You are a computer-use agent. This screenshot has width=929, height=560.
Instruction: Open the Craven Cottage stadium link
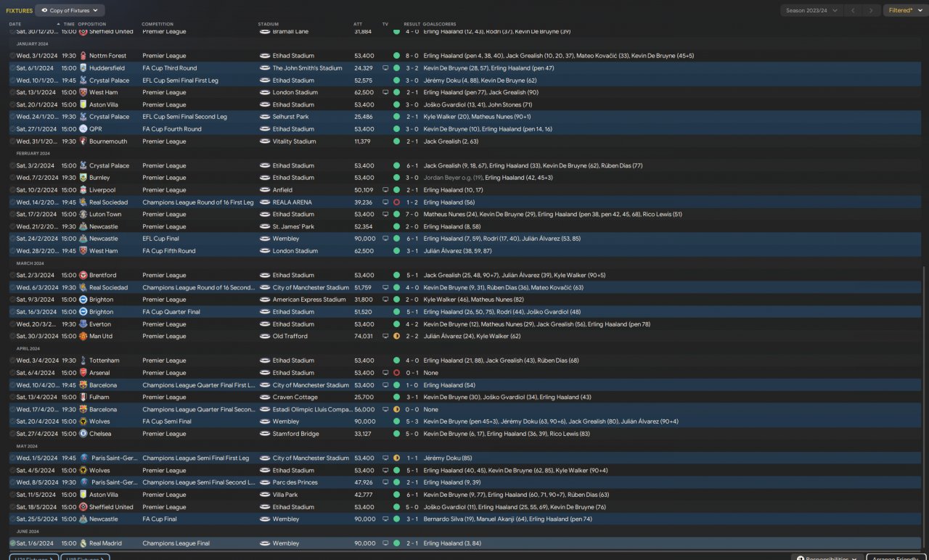coord(295,398)
